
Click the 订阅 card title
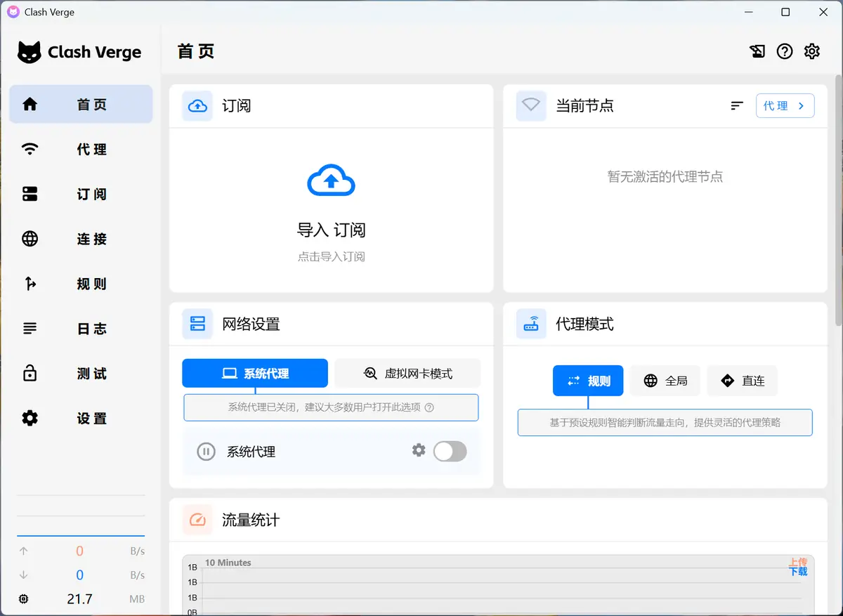(x=237, y=106)
